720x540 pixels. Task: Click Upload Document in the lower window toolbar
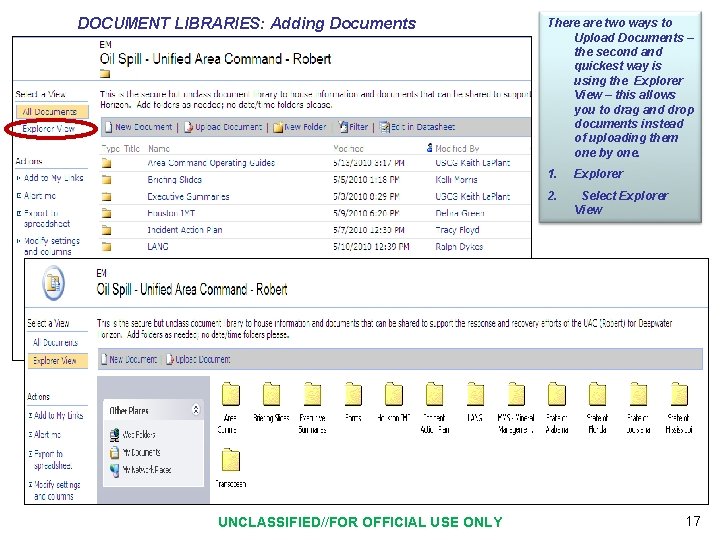click(x=198, y=359)
